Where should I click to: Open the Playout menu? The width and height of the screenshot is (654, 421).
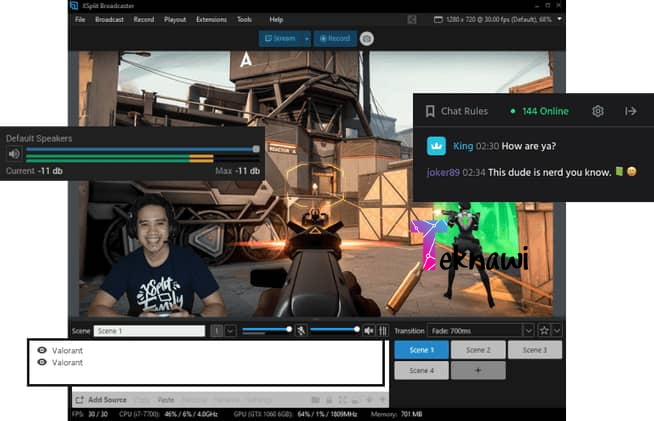(175, 20)
